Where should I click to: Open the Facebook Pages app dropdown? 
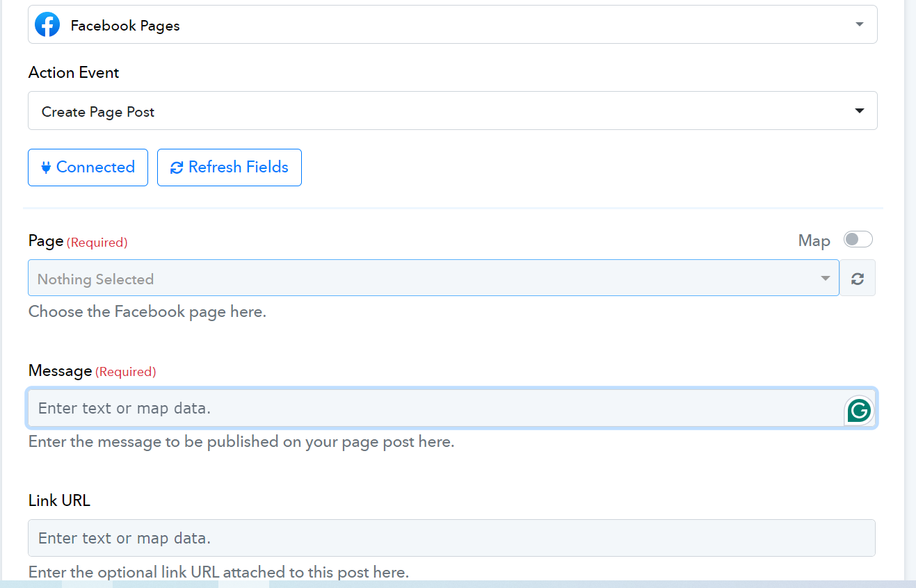coord(452,24)
